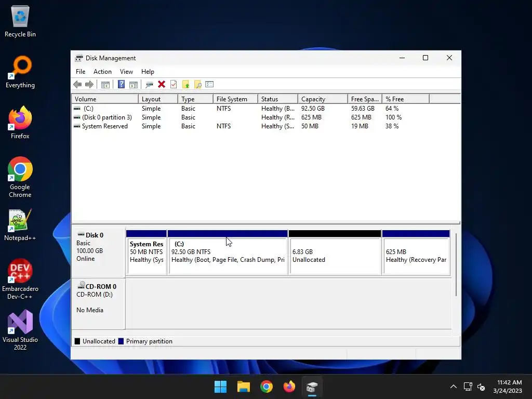The image size is (532, 399).
Task: Click the blue Primary partition legend swatch
Action: click(121, 341)
